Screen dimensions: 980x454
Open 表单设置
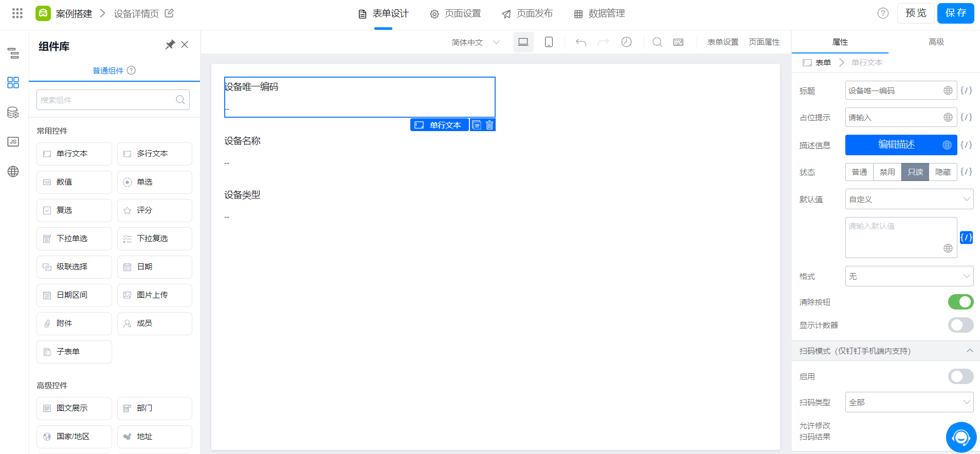tap(723, 42)
